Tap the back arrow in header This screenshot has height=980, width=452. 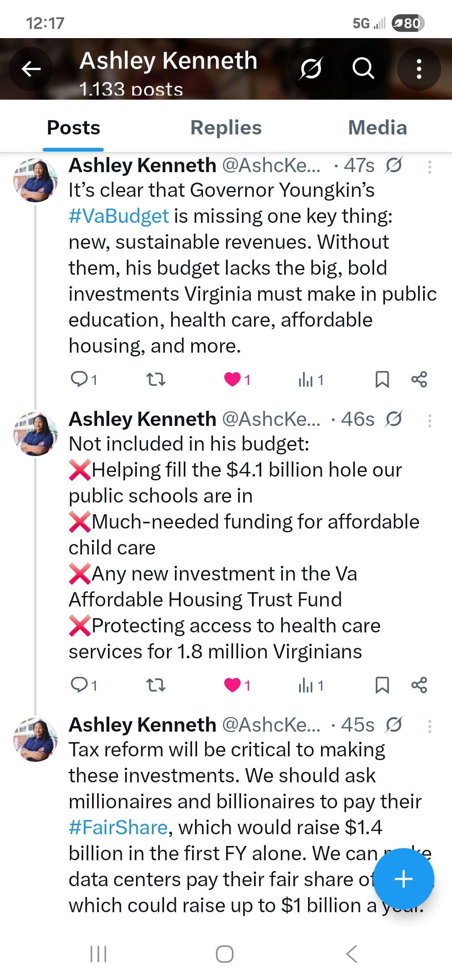coord(31,69)
